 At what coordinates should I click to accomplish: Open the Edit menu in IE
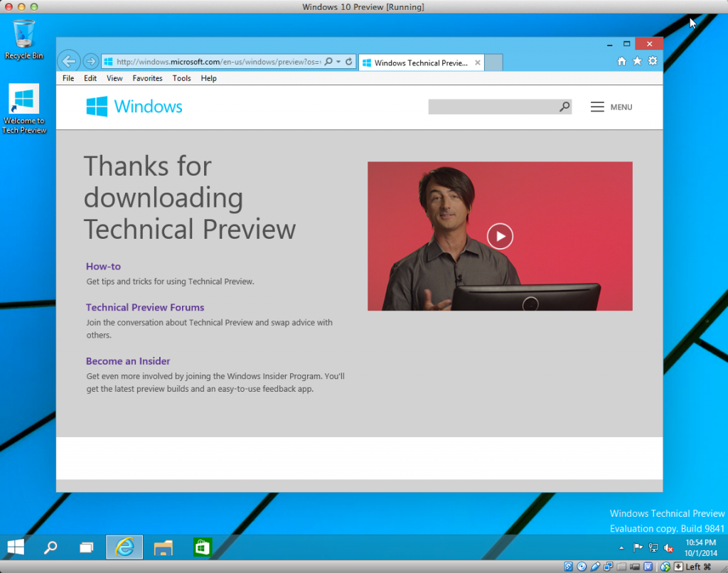click(90, 78)
